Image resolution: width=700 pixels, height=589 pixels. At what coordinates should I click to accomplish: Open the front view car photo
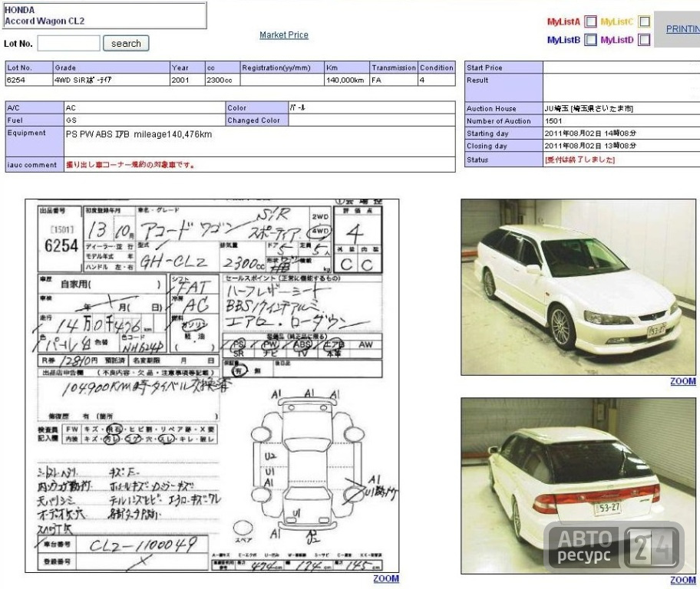(578, 287)
